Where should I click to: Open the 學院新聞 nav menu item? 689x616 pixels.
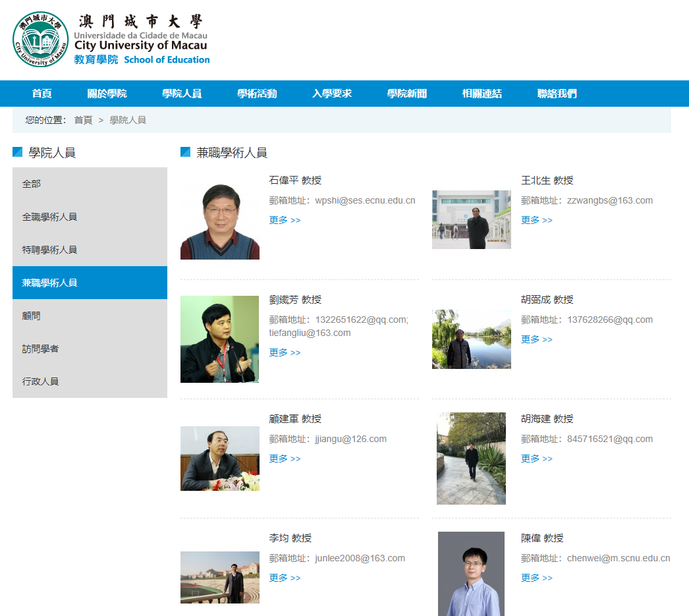[406, 94]
